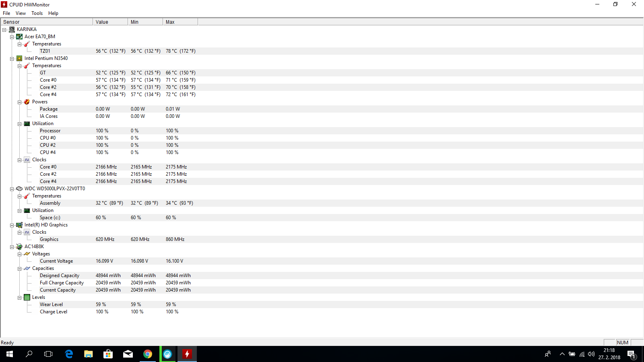The image size is (644, 362).
Task: Select the TZ01 temperature row
Action: 45,51
